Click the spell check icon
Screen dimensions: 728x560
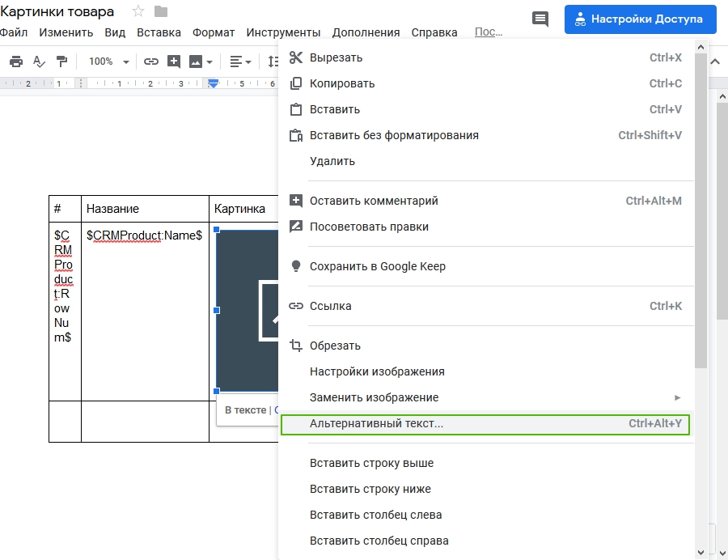click(x=39, y=62)
